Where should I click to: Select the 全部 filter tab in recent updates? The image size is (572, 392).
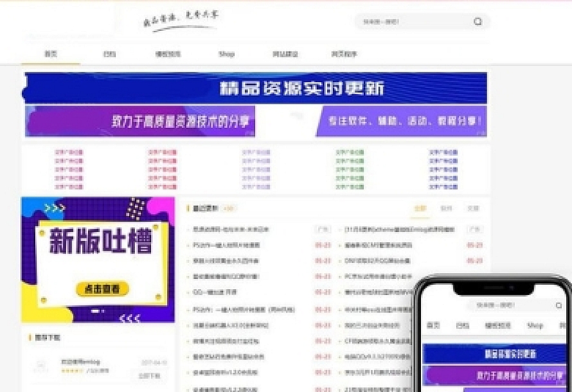click(x=420, y=208)
